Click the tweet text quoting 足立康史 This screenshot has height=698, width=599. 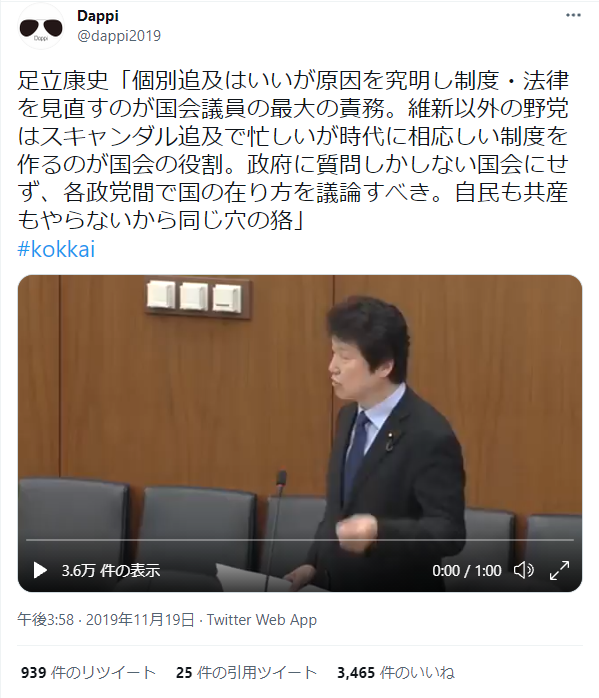click(x=293, y=150)
